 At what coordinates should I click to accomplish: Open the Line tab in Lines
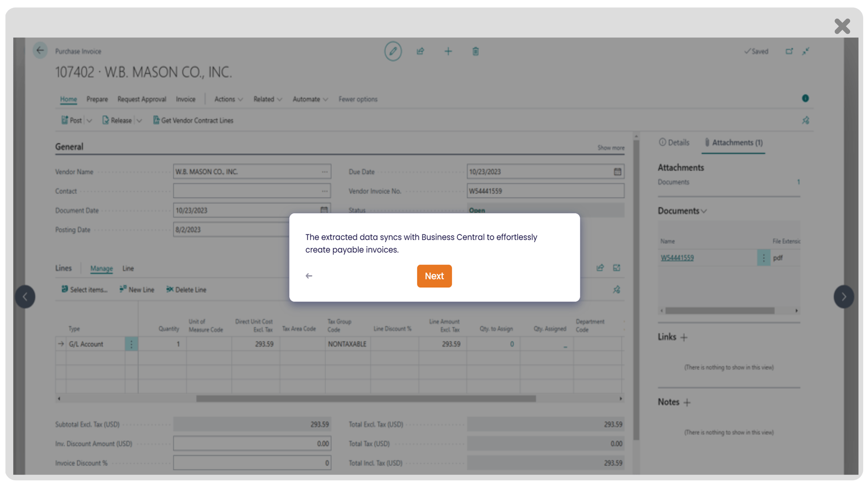coord(128,269)
